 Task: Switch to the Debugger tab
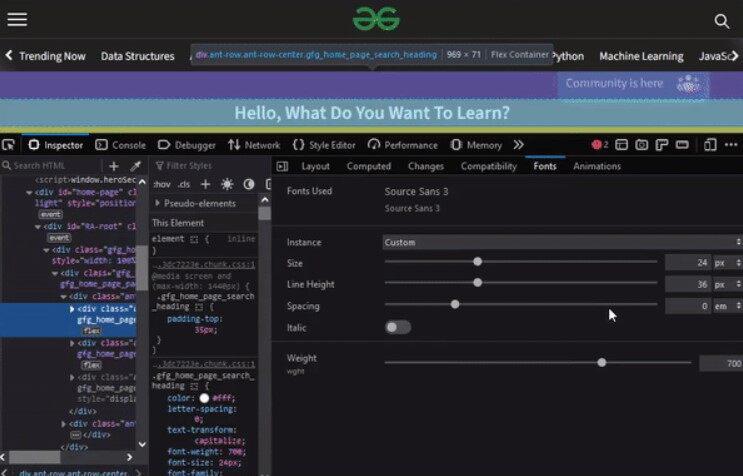tap(186, 145)
